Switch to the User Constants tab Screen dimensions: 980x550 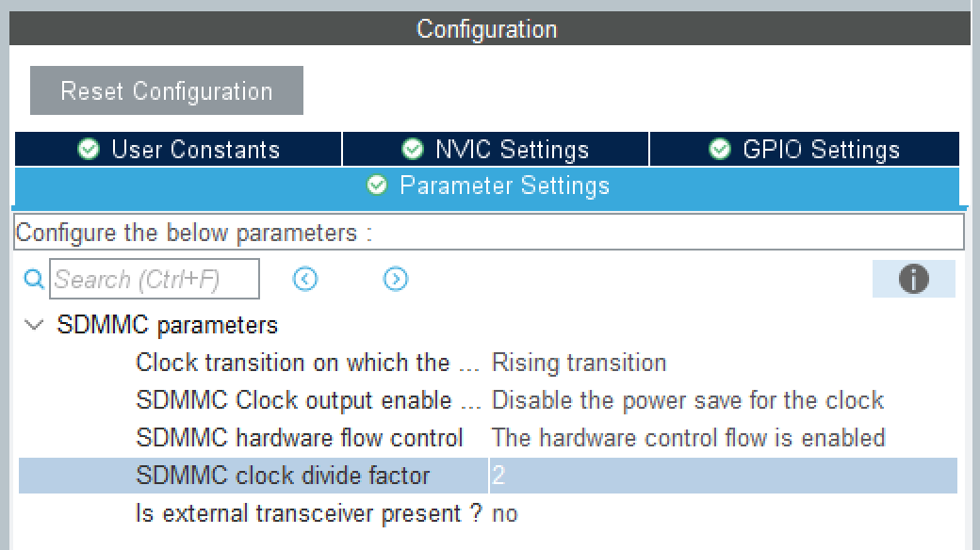[x=195, y=149]
